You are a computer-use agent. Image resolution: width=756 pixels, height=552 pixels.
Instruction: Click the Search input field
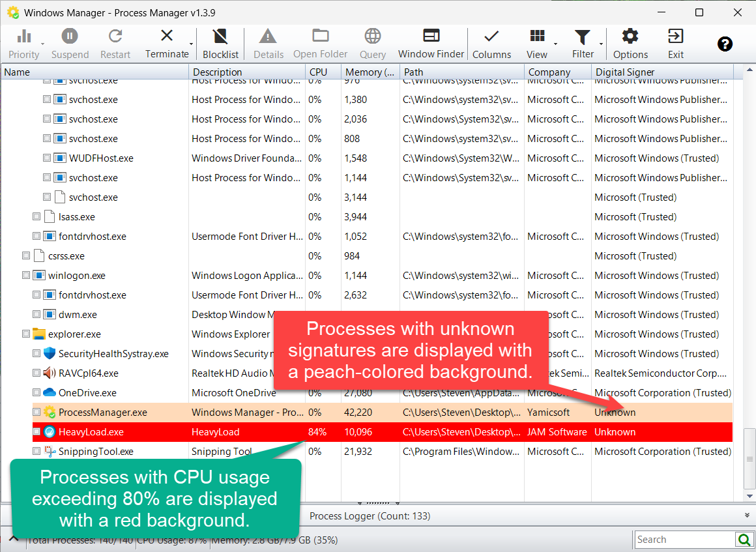point(685,540)
